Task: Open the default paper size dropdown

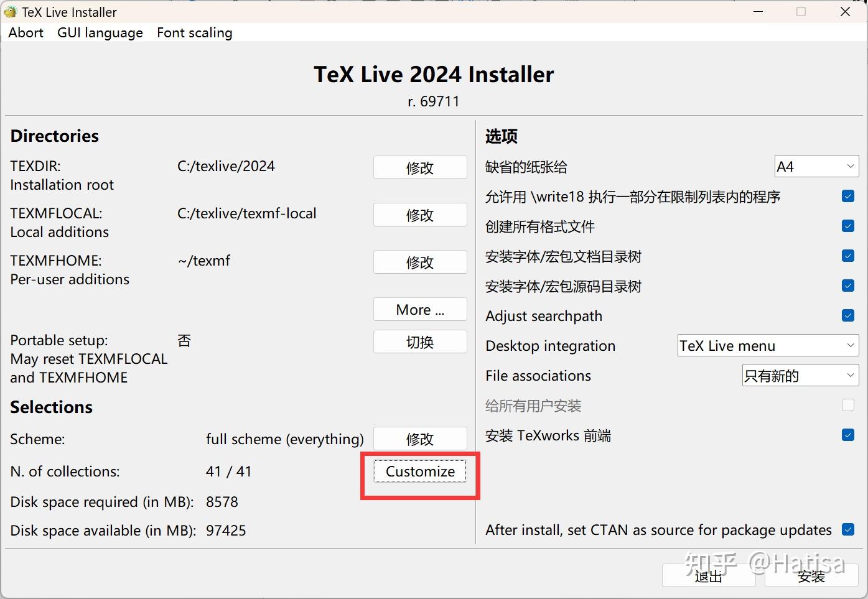Action: [816, 166]
